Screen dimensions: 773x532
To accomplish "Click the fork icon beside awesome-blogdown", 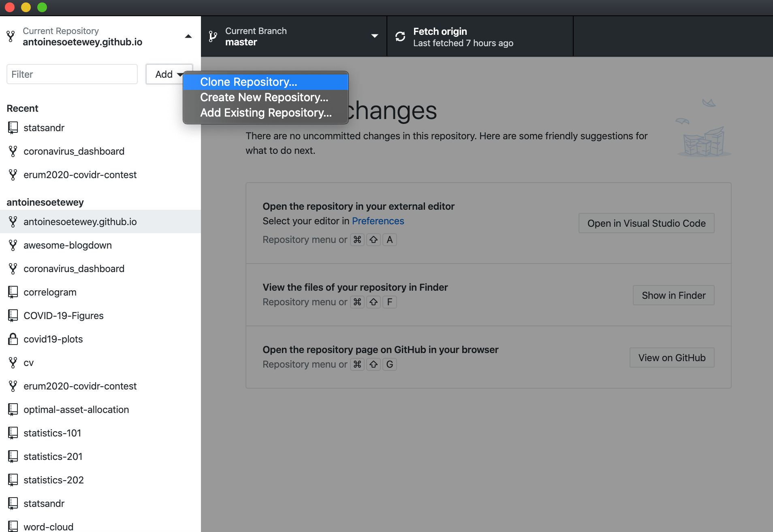I will click(x=13, y=245).
